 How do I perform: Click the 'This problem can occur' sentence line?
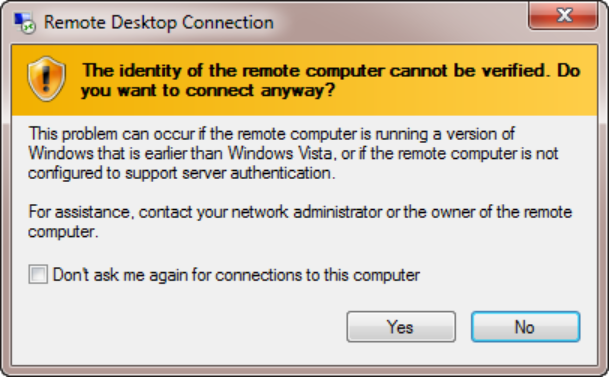click(x=272, y=134)
